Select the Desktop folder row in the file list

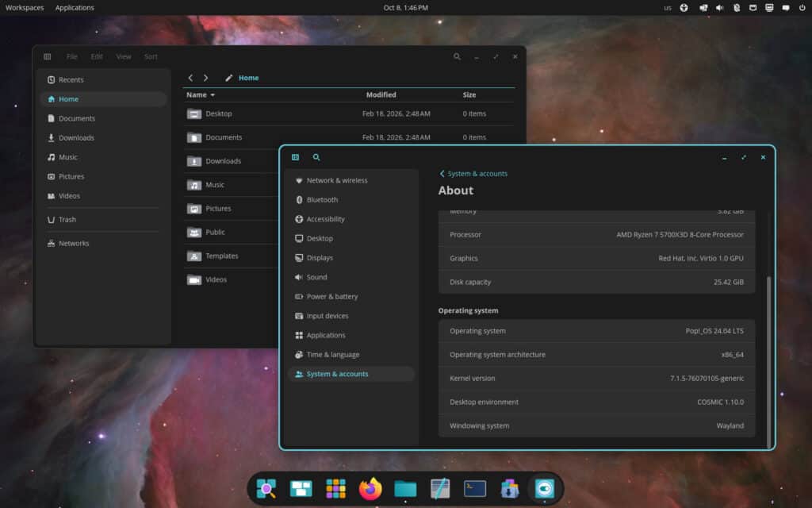349,114
